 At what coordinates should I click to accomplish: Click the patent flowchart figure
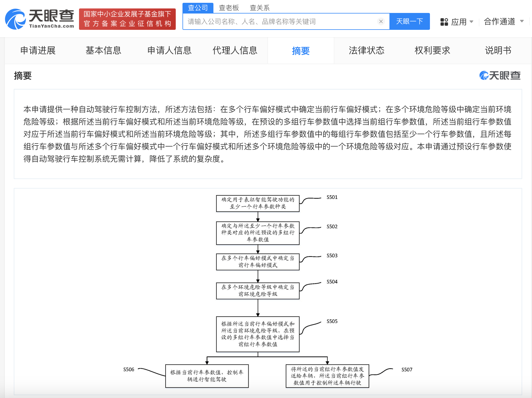pyautogui.click(x=268, y=291)
